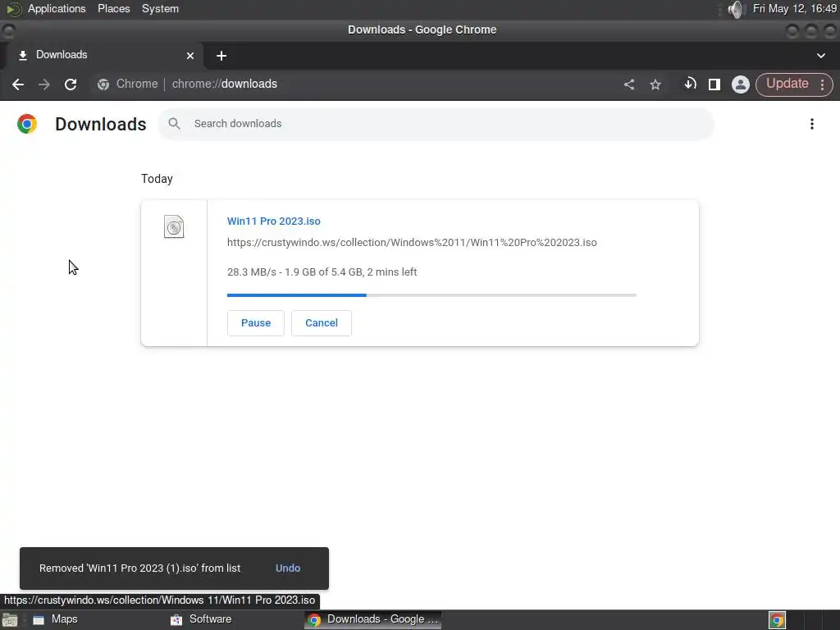The image size is (840, 630).
Task: Click the Search downloads field
Action: [x=436, y=125]
